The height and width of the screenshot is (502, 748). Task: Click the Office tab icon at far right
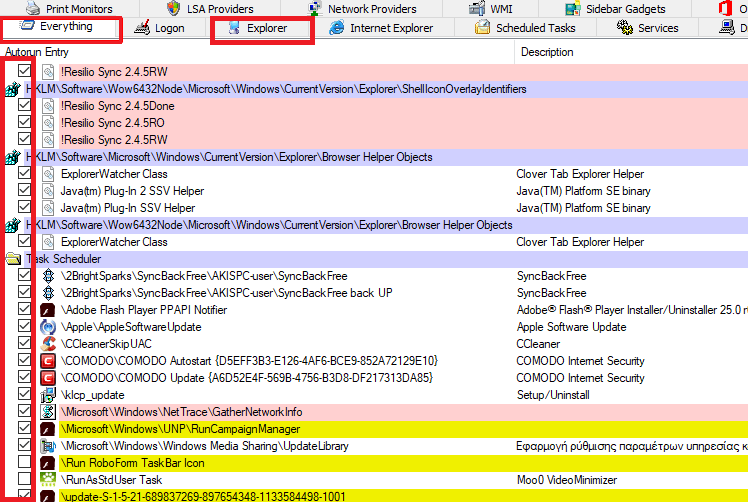pyautogui.click(x=725, y=8)
